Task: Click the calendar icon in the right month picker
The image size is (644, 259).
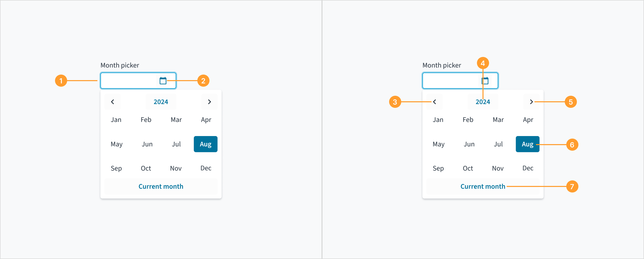Action: 484,81
